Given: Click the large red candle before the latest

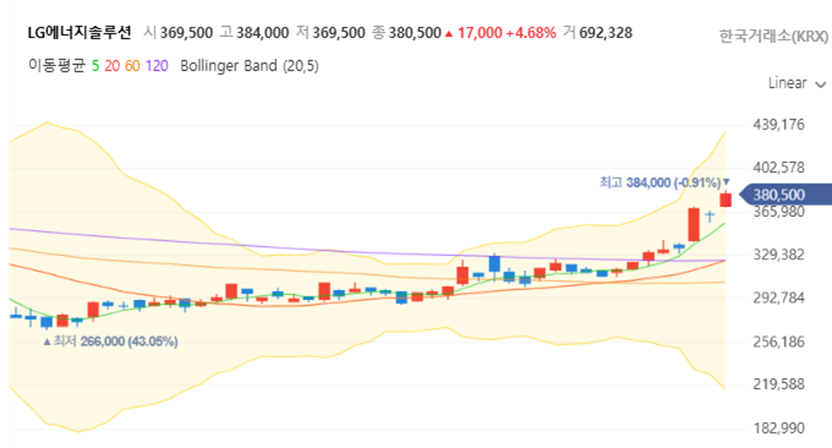Looking at the screenshot, I should click(x=694, y=225).
